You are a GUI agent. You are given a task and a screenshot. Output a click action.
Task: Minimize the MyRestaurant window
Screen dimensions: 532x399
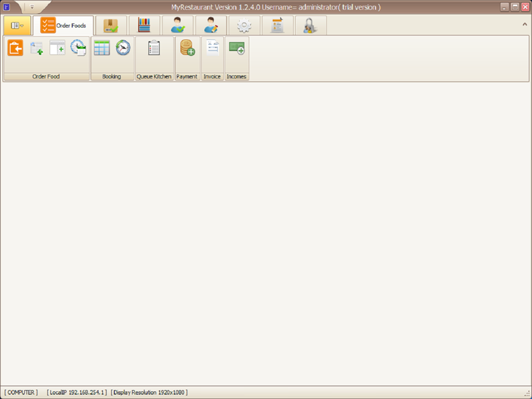pos(504,7)
